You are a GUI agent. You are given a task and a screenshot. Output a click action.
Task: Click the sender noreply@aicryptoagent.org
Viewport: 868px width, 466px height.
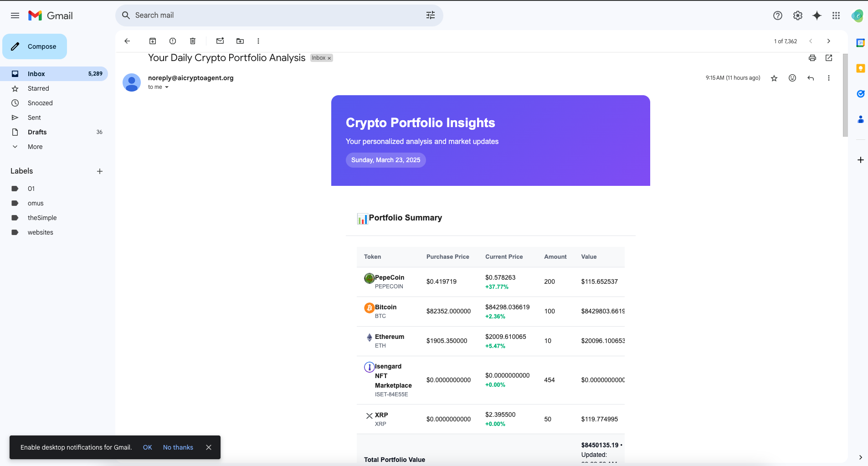190,78
